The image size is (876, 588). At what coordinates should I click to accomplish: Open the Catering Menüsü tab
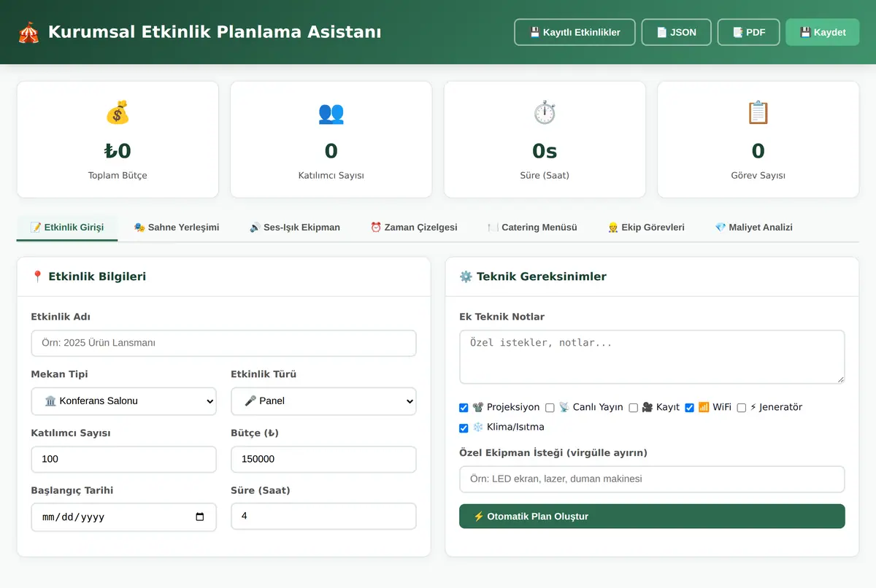(532, 228)
